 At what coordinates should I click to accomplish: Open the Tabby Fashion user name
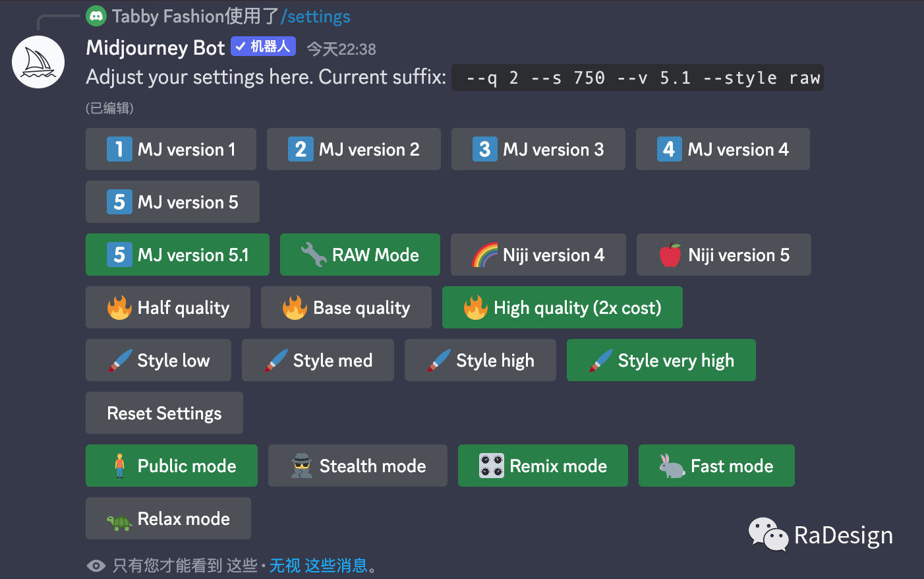[x=169, y=16]
